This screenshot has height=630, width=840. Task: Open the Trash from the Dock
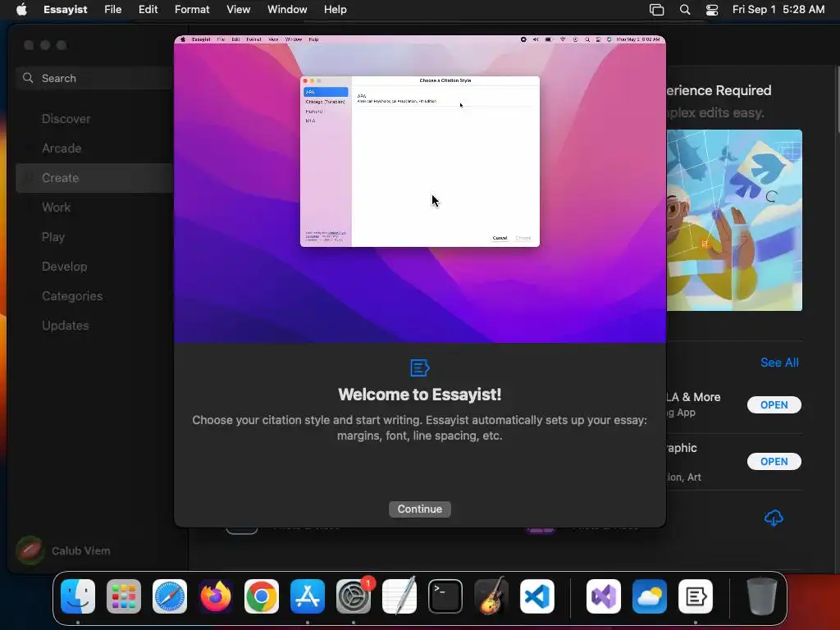(762, 596)
